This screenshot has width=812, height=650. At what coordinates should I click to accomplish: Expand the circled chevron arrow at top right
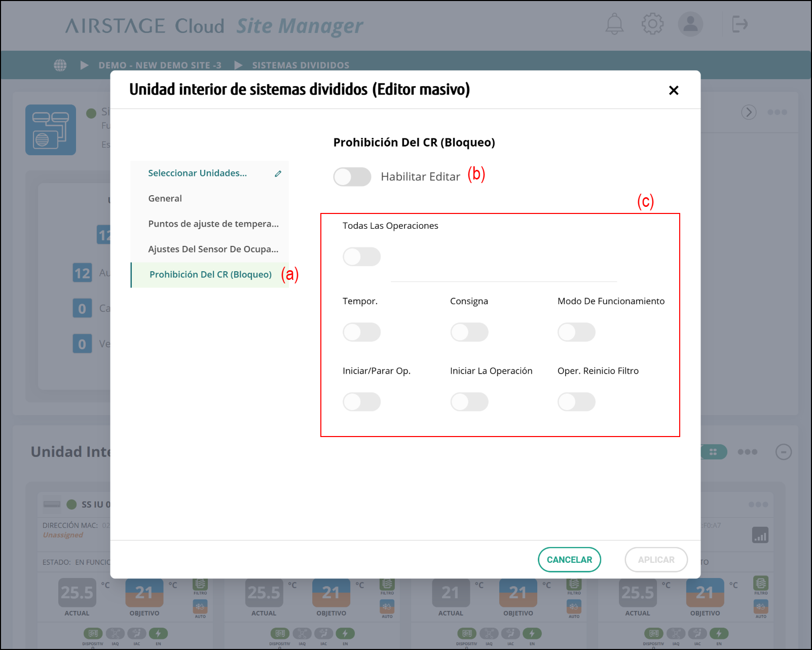pos(749,112)
